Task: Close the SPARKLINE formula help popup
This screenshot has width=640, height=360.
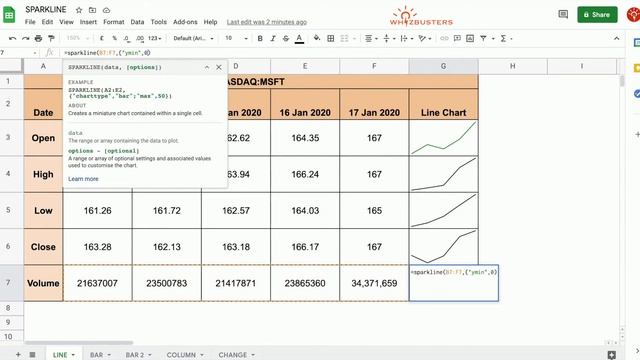Action: [219, 67]
